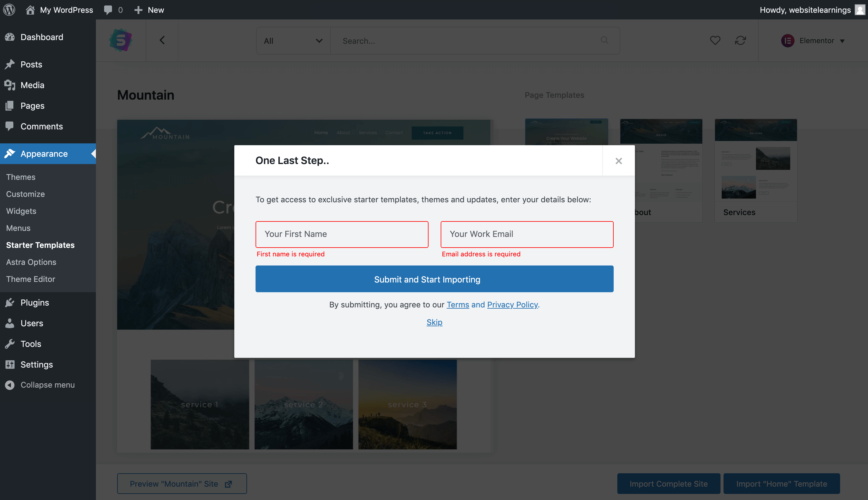Select Starter Templates submenu item
The image size is (868, 500).
tap(40, 245)
